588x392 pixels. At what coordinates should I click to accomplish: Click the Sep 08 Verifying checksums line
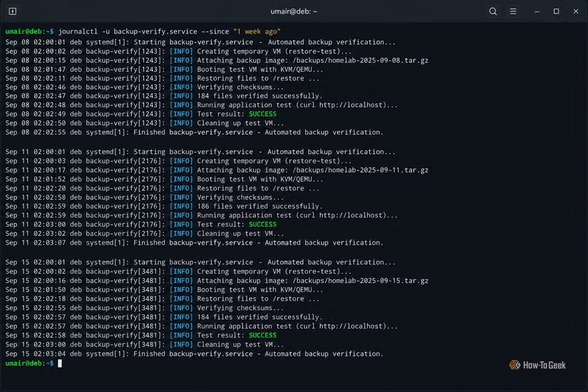click(145, 87)
